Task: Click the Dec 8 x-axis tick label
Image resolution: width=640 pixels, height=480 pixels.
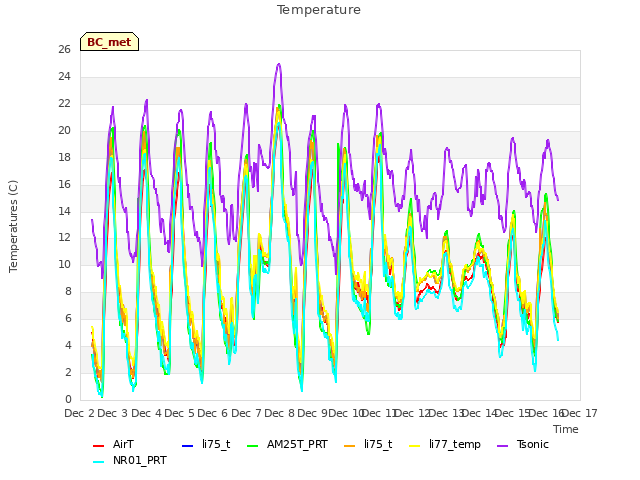Action: (x=279, y=413)
